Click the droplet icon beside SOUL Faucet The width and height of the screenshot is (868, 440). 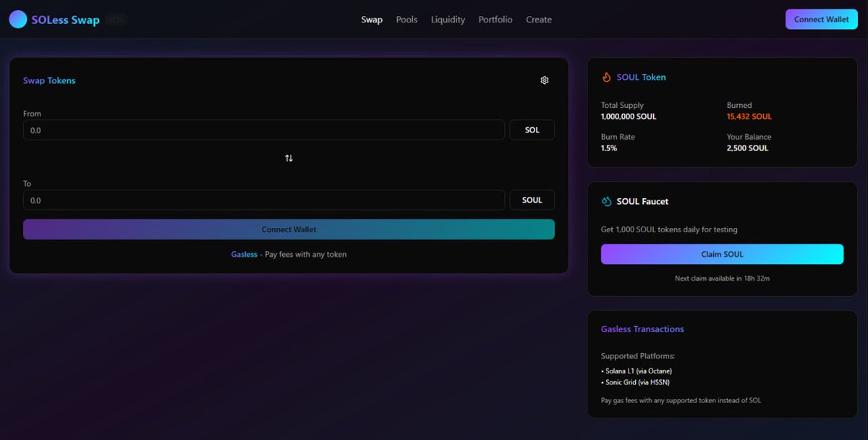tap(608, 201)
